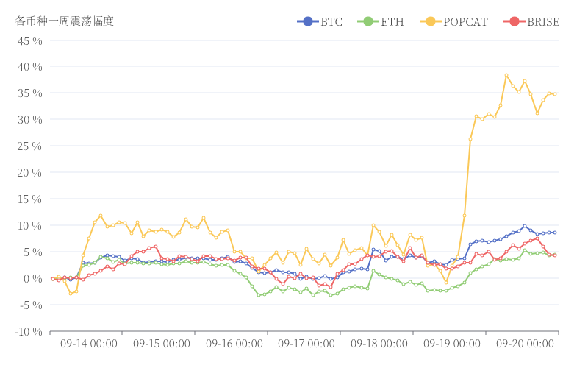Image resolution: width=588 pixels, height=368 pixels.
Task: Click the 09-17 00:00 x-axis label
Action: coord(306,344)
